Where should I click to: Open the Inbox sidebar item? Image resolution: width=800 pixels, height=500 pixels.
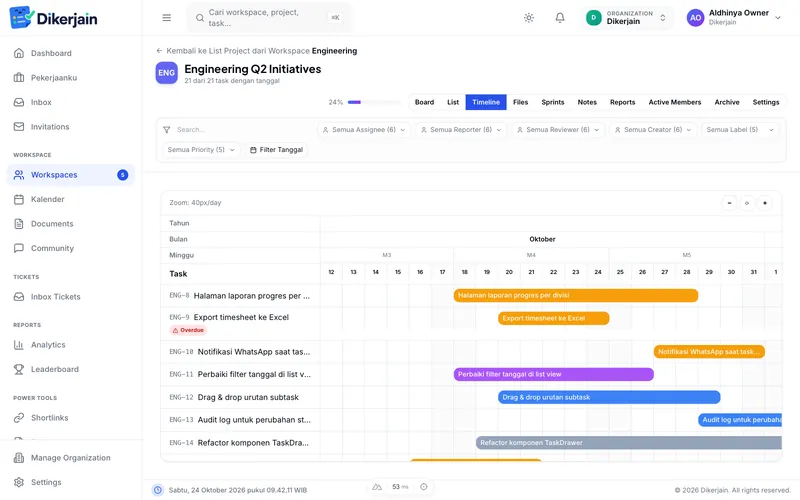click(71, 102)
